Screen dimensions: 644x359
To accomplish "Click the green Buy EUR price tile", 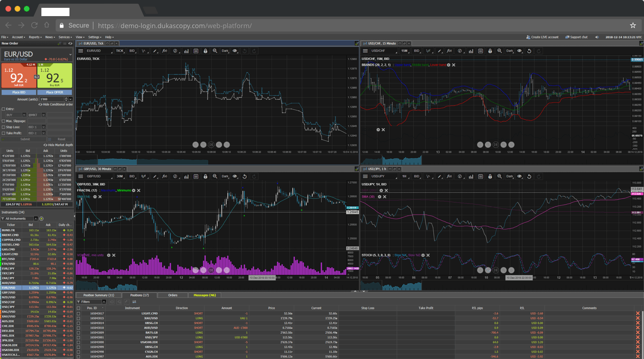I will point(55,75).
